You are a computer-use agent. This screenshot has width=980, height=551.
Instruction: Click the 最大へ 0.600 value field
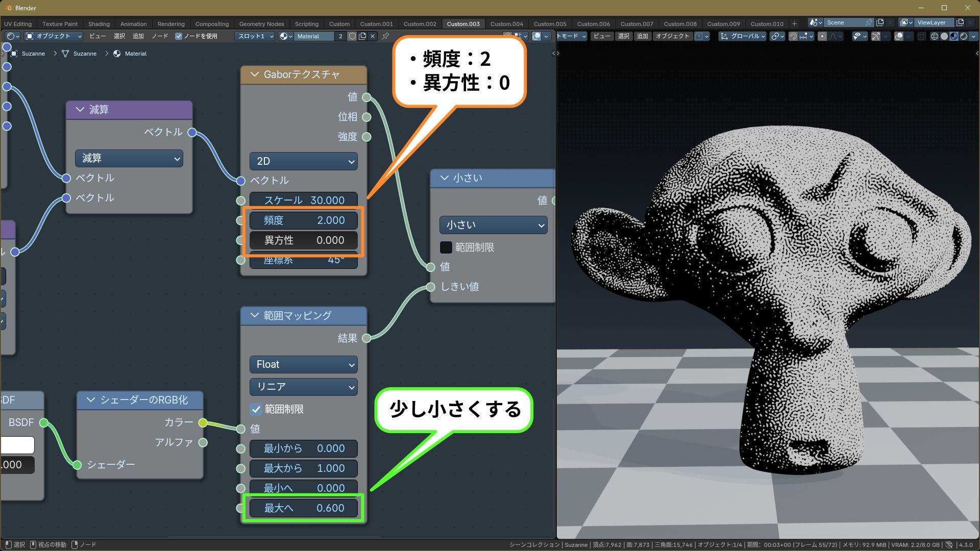coord(304,508)
